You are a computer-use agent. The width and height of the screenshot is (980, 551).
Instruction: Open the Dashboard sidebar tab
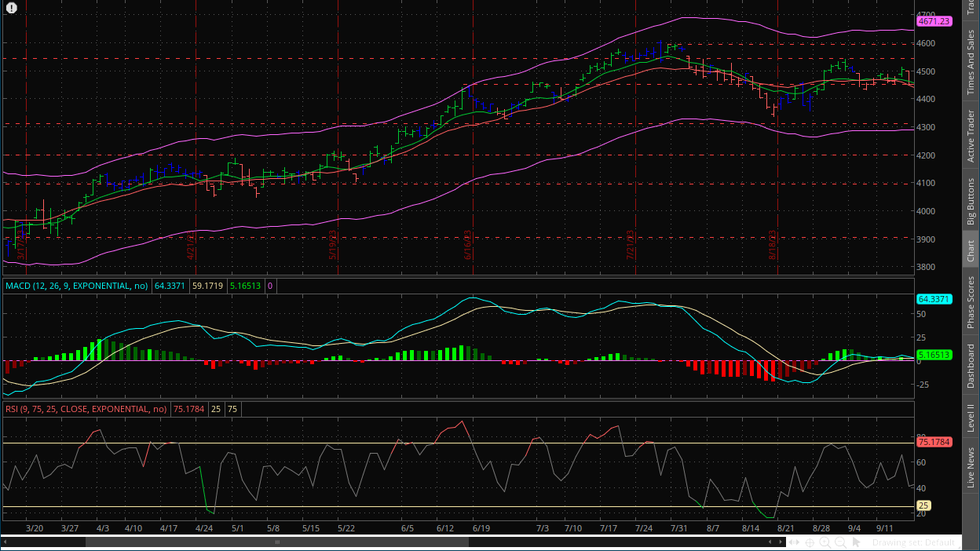tap(971, 366)
